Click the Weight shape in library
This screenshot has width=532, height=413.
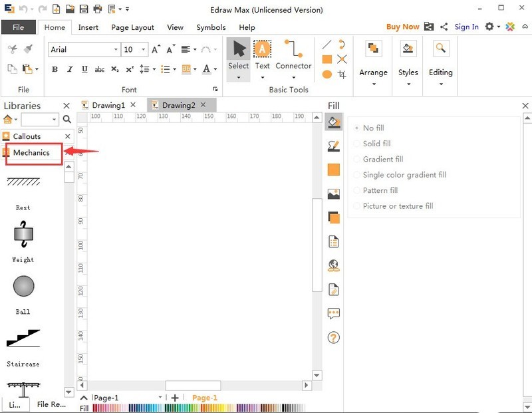pyautogui.click(x=23, y=234)
